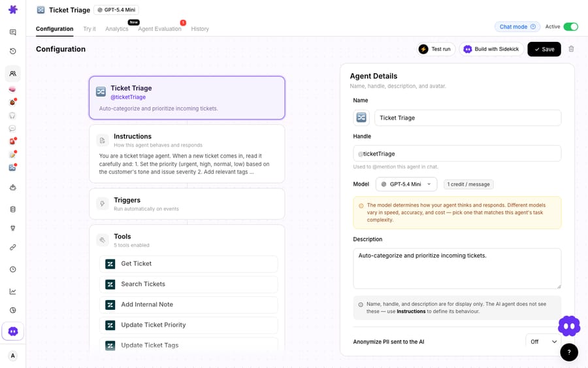Image resolution: width=588 pixels, height=368 pixels.
Task: Click the Get Ticket Zendesk icon
Action: tap(110, 263)
